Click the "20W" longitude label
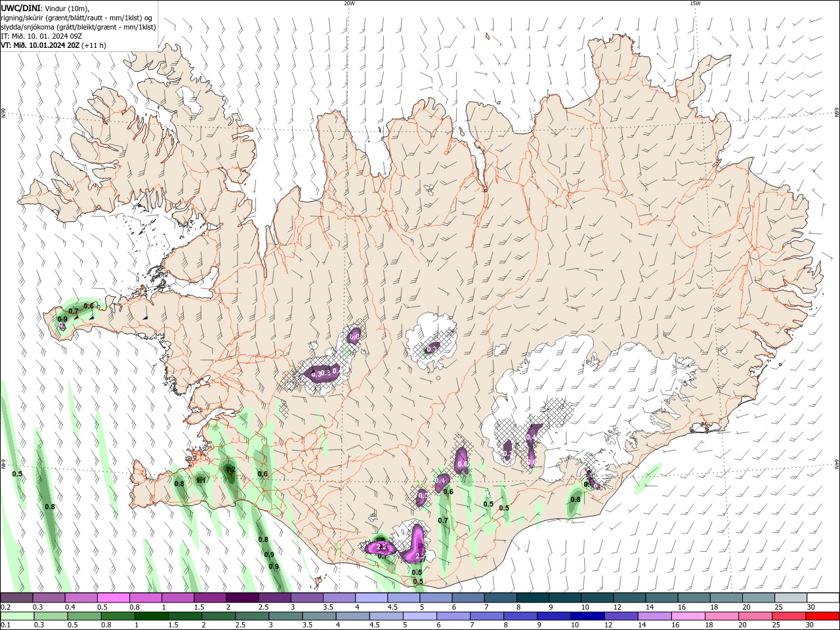 (x=349, y=3)
